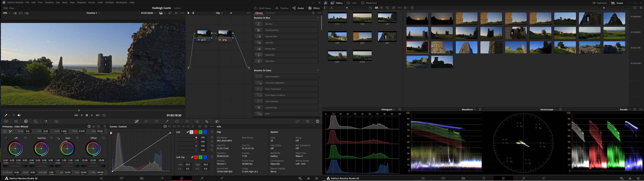Open the Color Warper palette icon

coord(157,122)
